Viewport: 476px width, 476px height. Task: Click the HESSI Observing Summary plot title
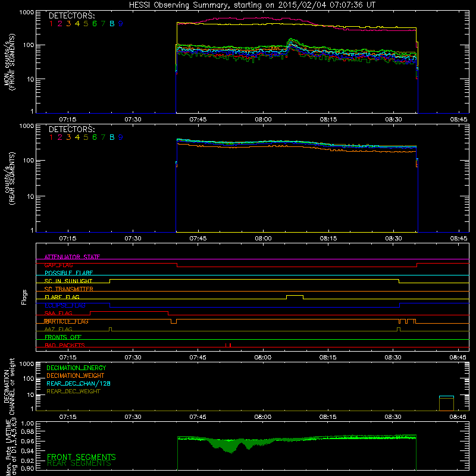point(252,5)
